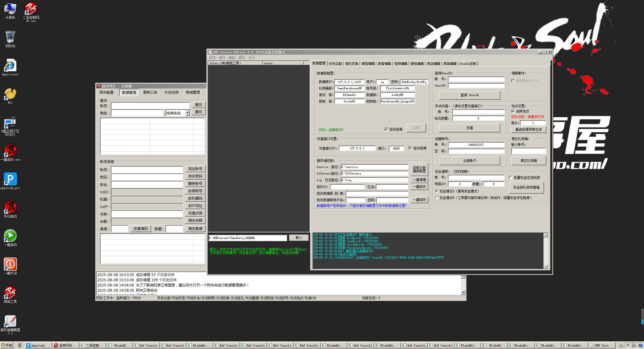This screenshot has height=349, width=644.
Task: Switch to the 掉落编辑 tab
Action: coord(368,64)
